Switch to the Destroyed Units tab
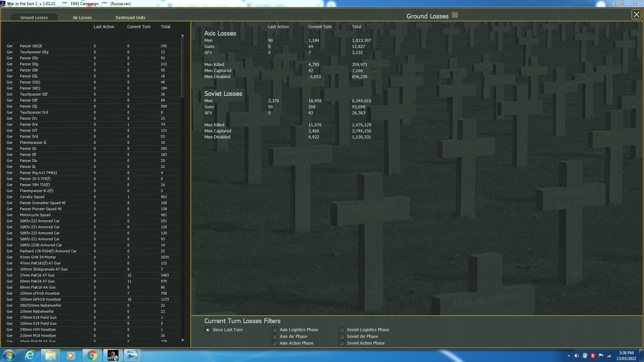 130,17
